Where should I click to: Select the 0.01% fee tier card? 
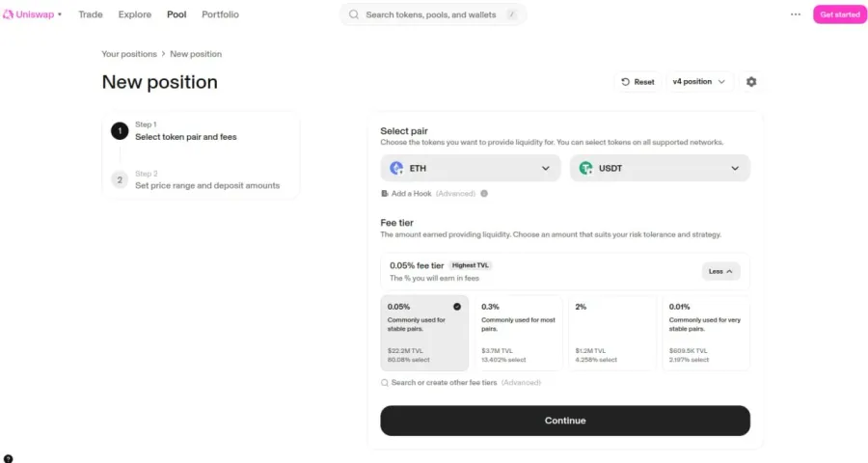tap(706, 333)
